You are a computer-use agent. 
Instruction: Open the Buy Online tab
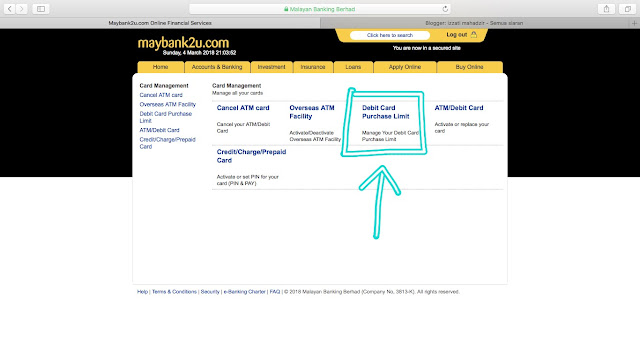[x=469, y=67]
